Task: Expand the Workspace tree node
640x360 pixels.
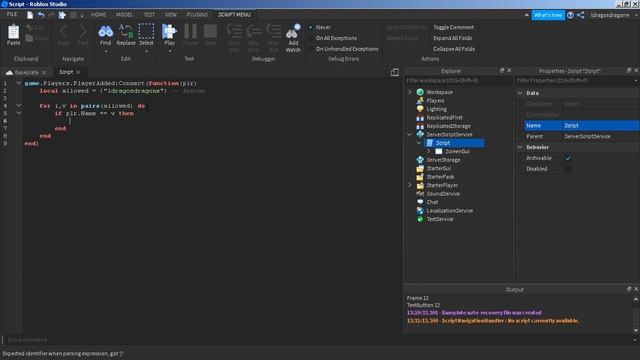Action: (x=410, y=92)
